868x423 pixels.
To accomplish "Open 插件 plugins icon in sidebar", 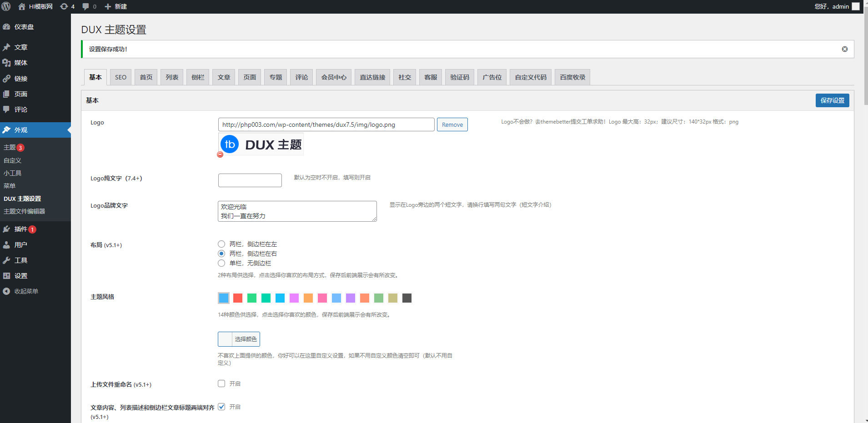I will [6, 229].
